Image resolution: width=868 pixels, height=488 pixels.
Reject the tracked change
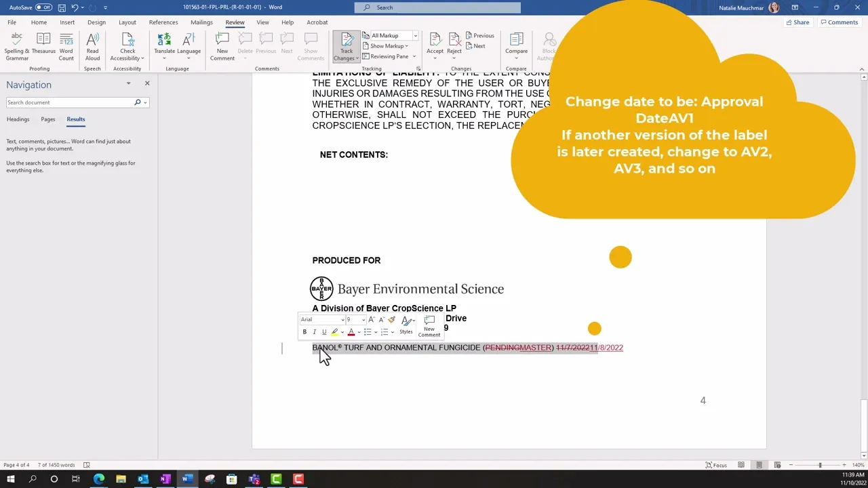click(454, 43)
